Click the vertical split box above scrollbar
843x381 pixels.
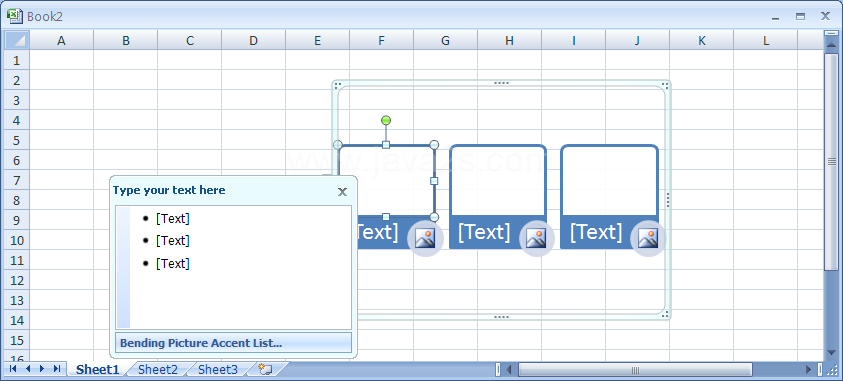(831, 34)
